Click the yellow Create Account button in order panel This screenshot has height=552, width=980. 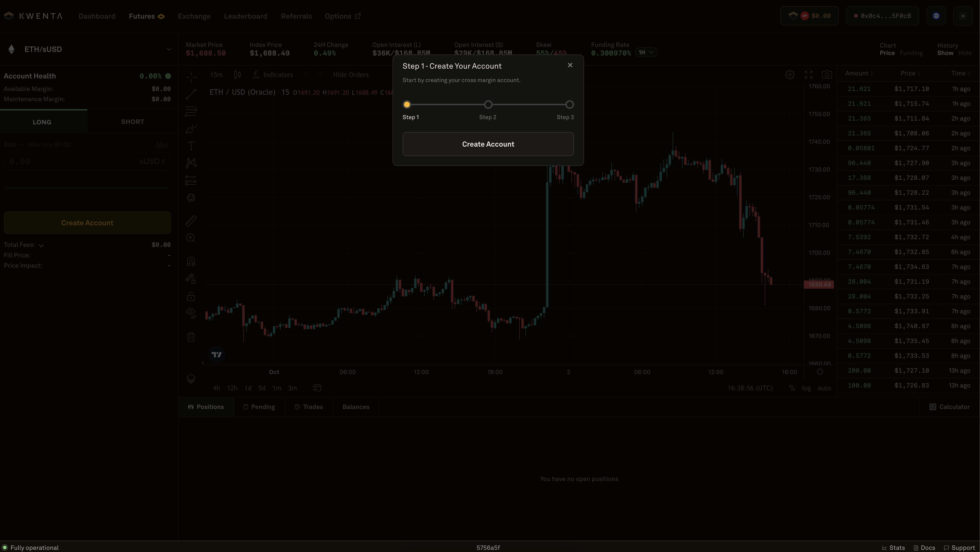(87, 223)
